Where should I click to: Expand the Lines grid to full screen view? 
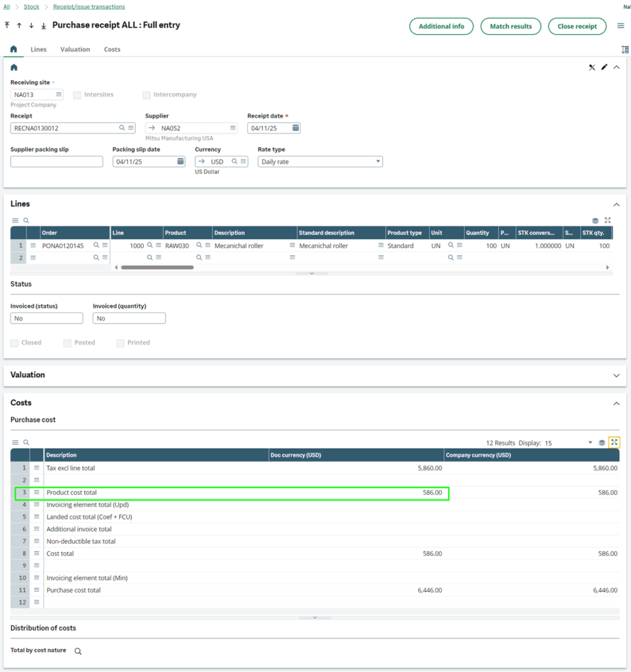[607, 220]
